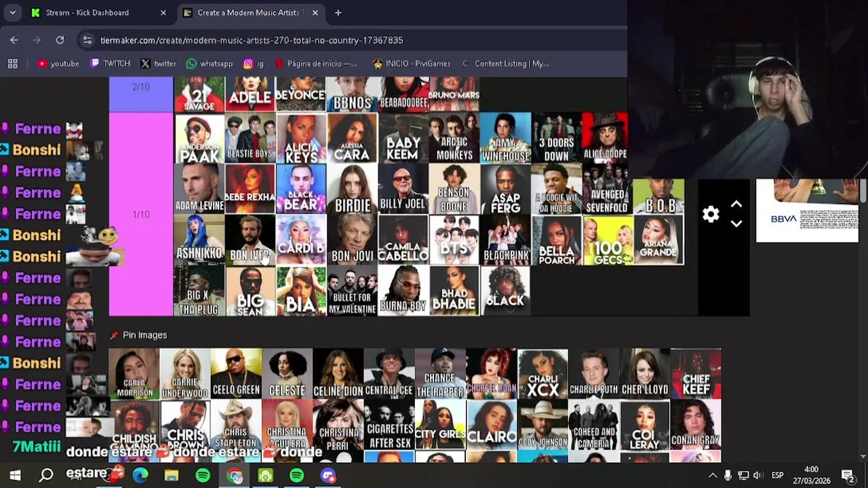This screenshot has width=868, height=488.
Task: Click the 1/10 pink tier label
Action: (x=141, y=214)
